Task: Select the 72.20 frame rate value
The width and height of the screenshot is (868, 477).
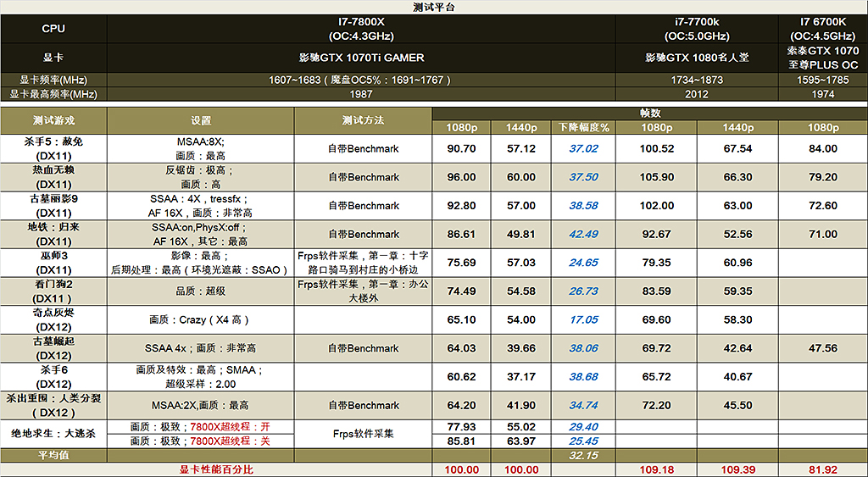Action: (x=657, y=406)
